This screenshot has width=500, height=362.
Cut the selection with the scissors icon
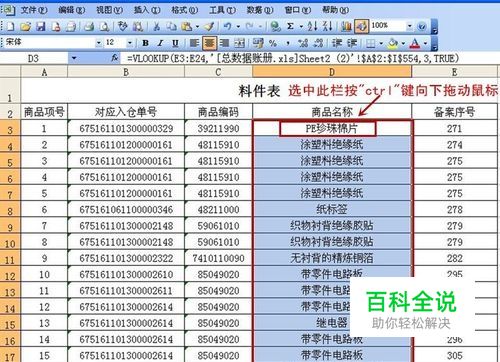[156, 26]
